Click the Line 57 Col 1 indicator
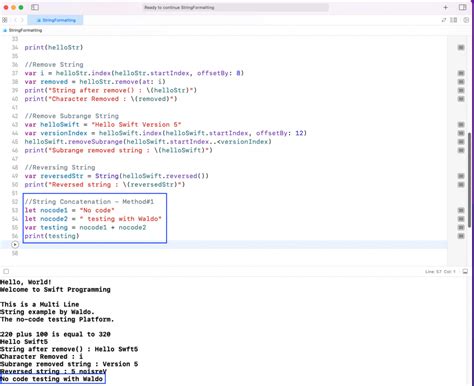 (440, 272)
